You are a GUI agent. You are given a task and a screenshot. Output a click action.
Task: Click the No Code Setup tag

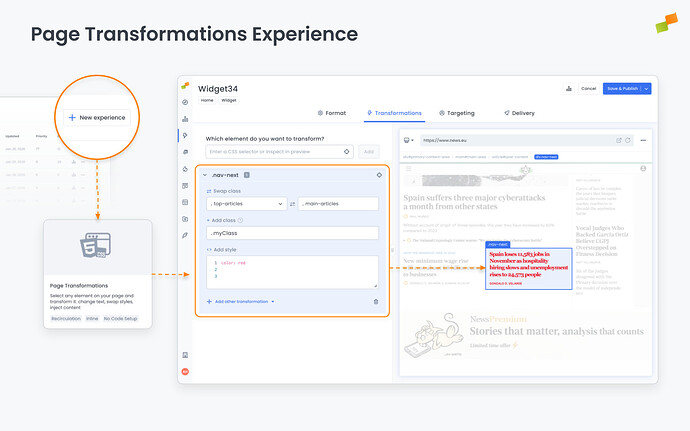point(121,318)
